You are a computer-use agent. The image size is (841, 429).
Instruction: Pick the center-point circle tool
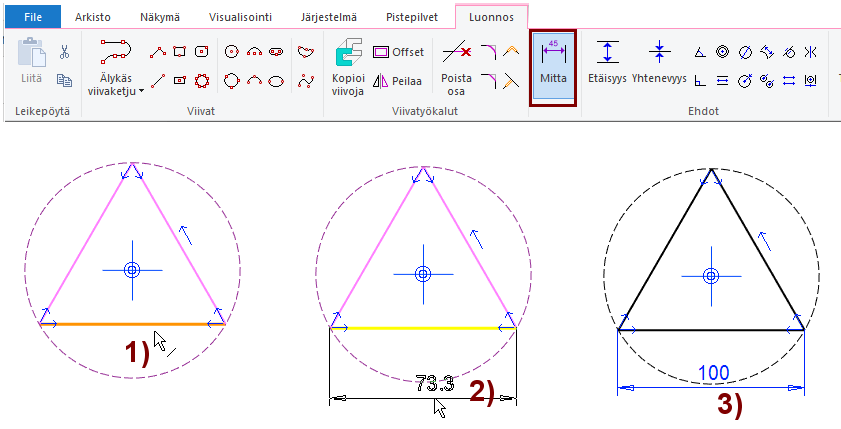coord(231,51)
